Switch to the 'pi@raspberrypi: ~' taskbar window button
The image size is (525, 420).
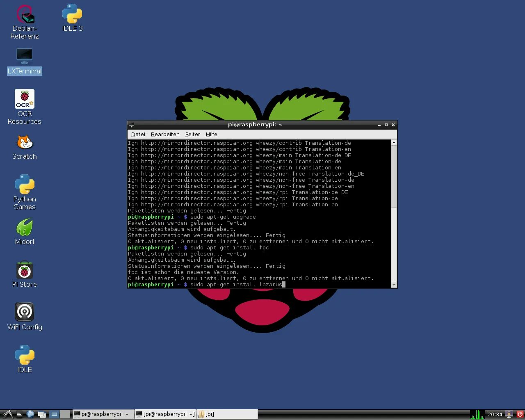coord(103,414)
